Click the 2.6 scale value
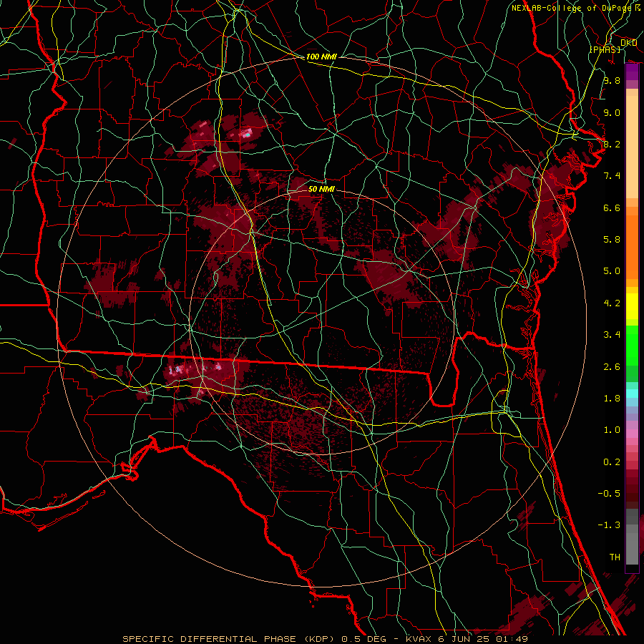Viewport: 644px width, 644px height. [x=612, y=366]
